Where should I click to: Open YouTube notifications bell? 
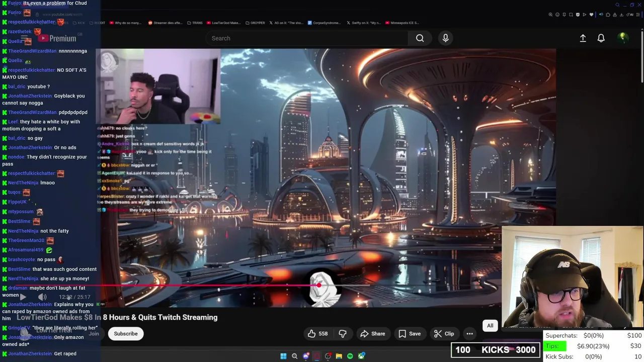[x=601, y=38]
